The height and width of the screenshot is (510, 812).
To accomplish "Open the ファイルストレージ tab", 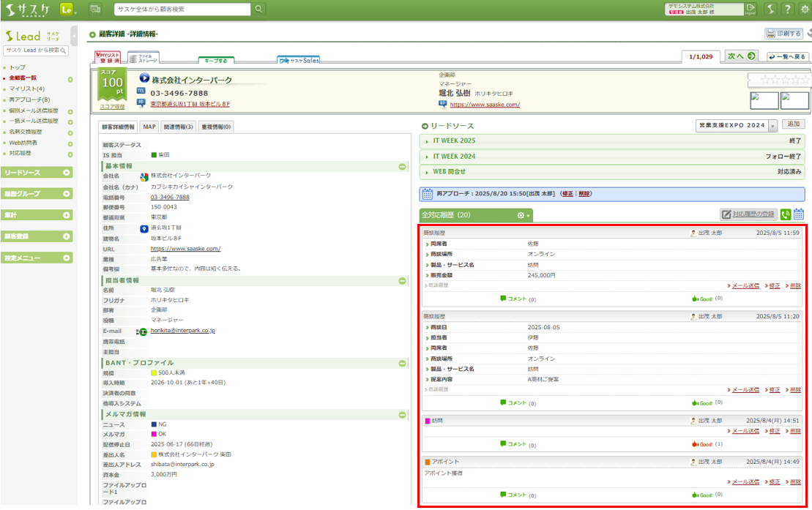I will pyautogui.click(x=144, y=58).
